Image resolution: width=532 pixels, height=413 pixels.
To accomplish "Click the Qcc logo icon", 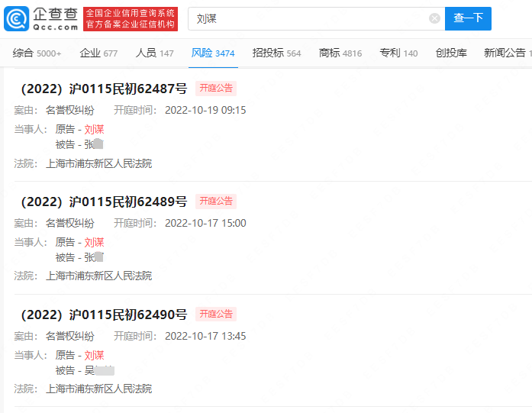I will pyautogui.click(x=16, y=18).
